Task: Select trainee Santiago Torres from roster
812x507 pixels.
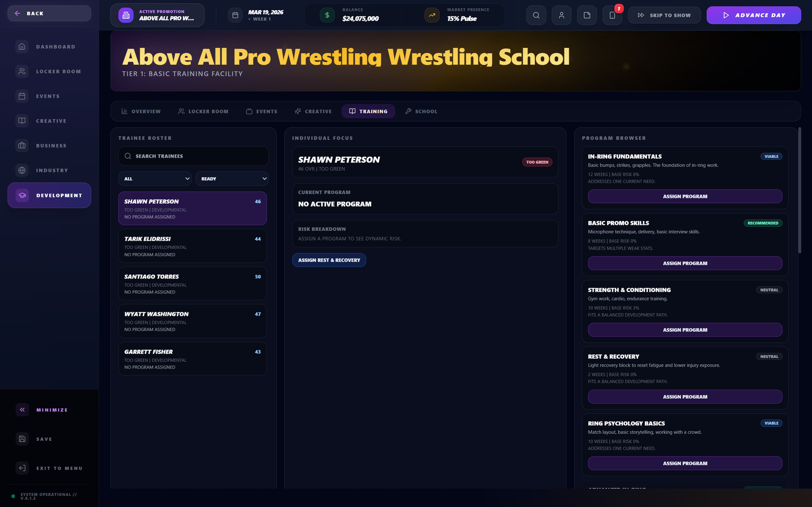Action: tap(193, 284)
